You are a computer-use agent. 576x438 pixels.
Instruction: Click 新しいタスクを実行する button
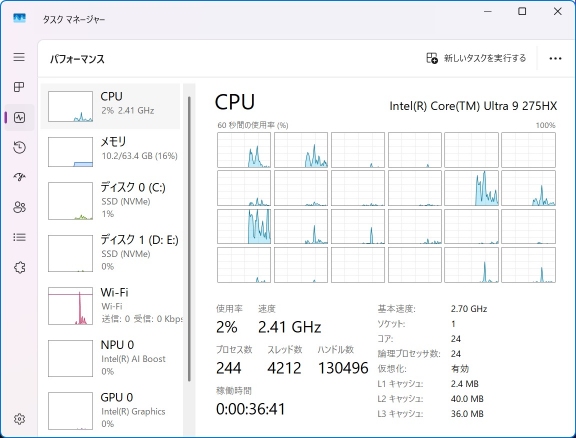(476, 58)
